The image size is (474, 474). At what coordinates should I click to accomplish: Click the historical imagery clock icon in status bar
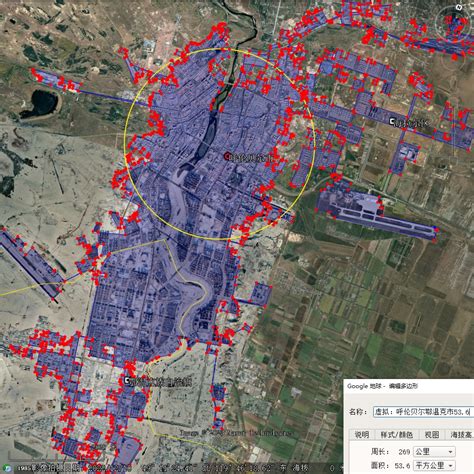[8, 468]
